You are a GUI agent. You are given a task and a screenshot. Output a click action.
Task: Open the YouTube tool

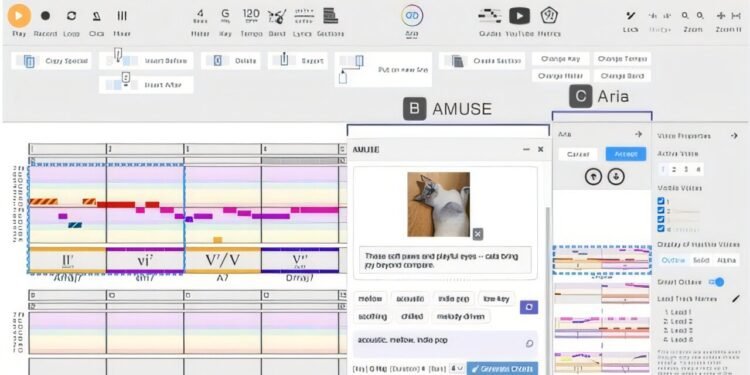point(519,16)
